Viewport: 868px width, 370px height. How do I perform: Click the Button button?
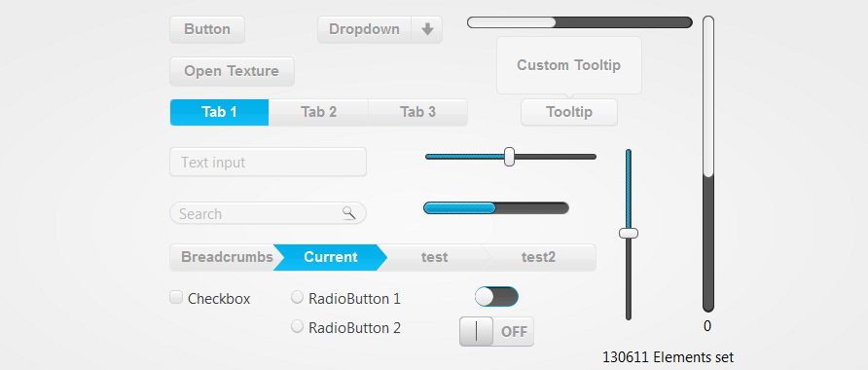coord(207,29)
